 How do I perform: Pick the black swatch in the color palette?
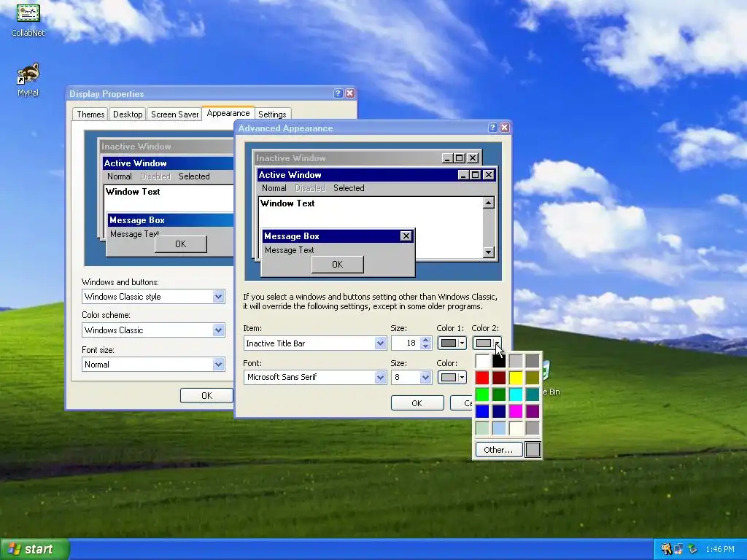click(499, 360)
